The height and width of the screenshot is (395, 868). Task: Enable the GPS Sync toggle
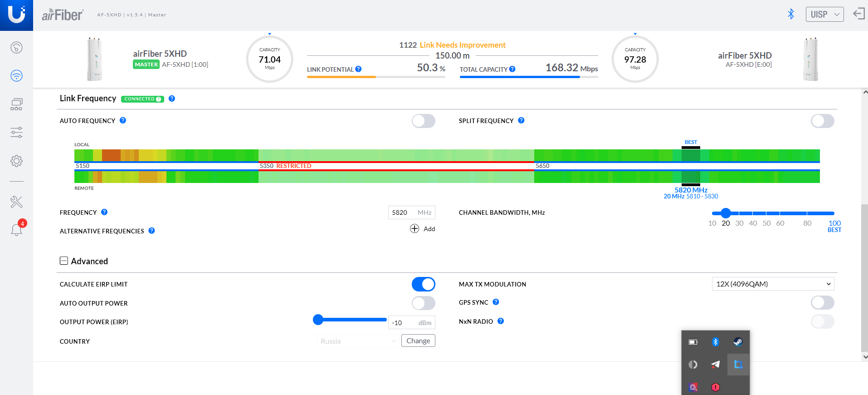pos(823,302)
